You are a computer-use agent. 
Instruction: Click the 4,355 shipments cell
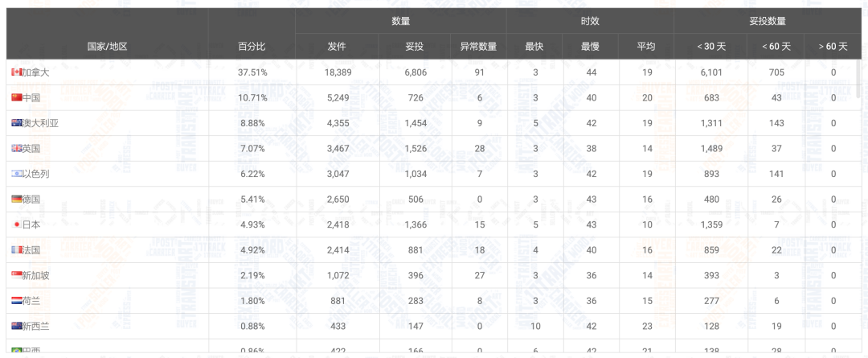[x=337, y=123]
